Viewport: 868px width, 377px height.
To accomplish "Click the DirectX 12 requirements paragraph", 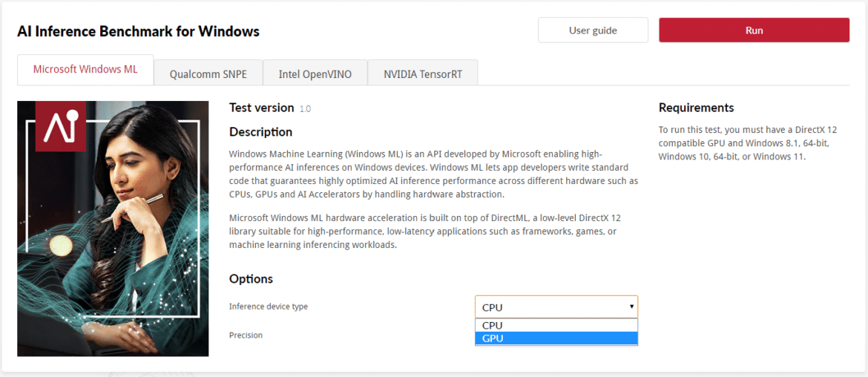I will 748,143.
